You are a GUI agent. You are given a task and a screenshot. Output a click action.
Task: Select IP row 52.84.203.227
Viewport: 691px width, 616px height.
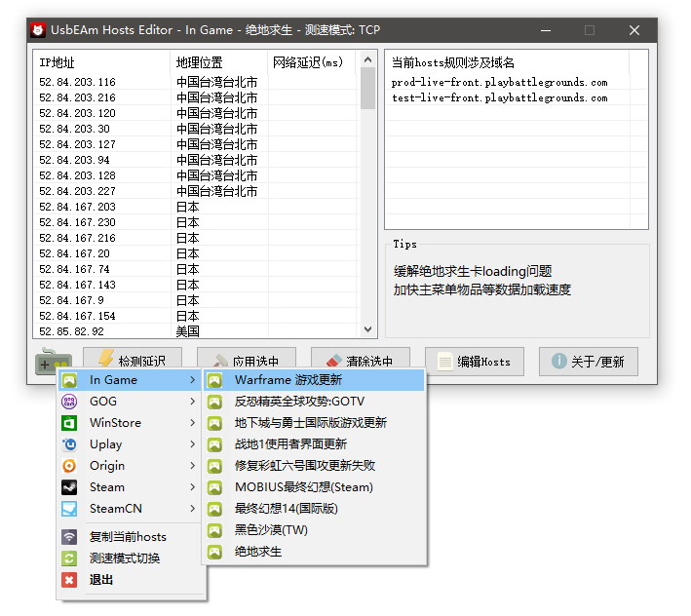tap(197, 191)
